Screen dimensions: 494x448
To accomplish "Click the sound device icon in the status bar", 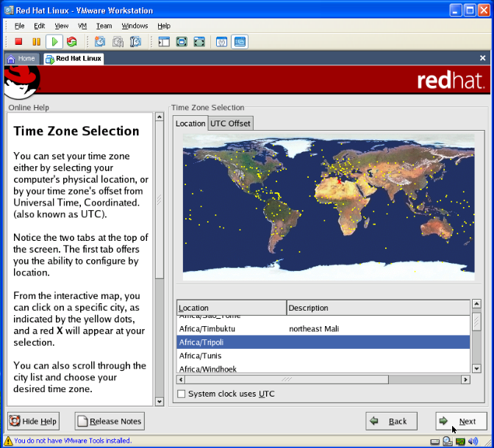I will (473, 441).
